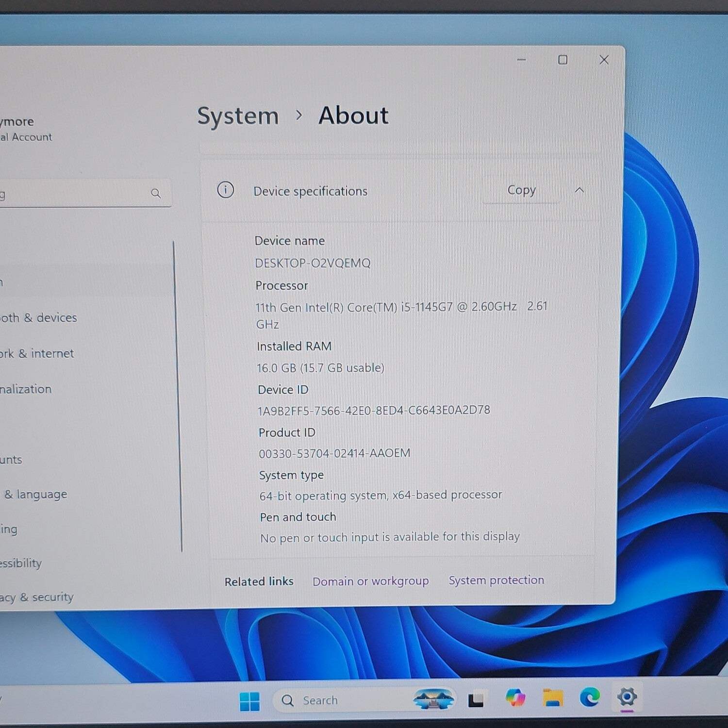Viewport: 728px width, 728px height.
Task: Open Privacy & security settings
Action: coord(37,597)
